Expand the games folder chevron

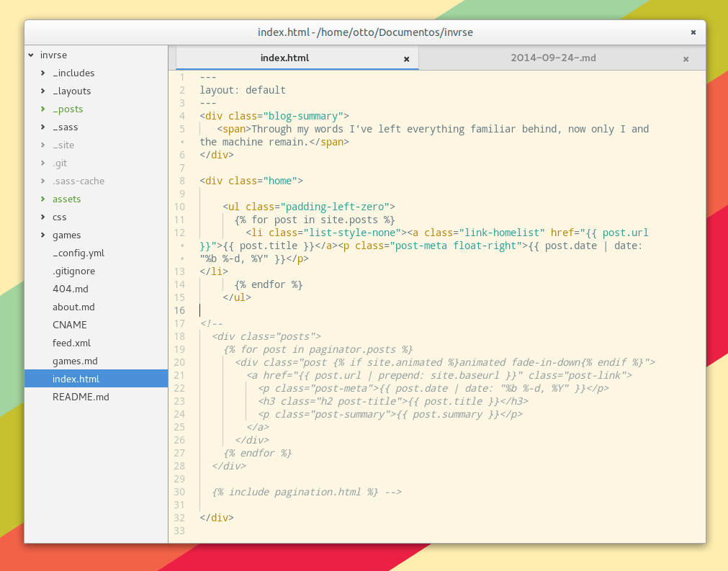click(x=43, y=235)
